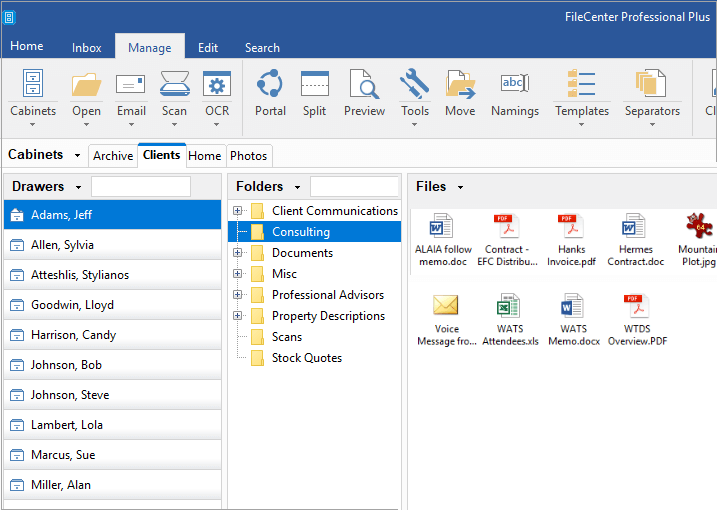The width and height of the screenshot is (717, 510).
Task: Click the Drawers search input field
Action: pyautogui.click(x=141, y=187)
